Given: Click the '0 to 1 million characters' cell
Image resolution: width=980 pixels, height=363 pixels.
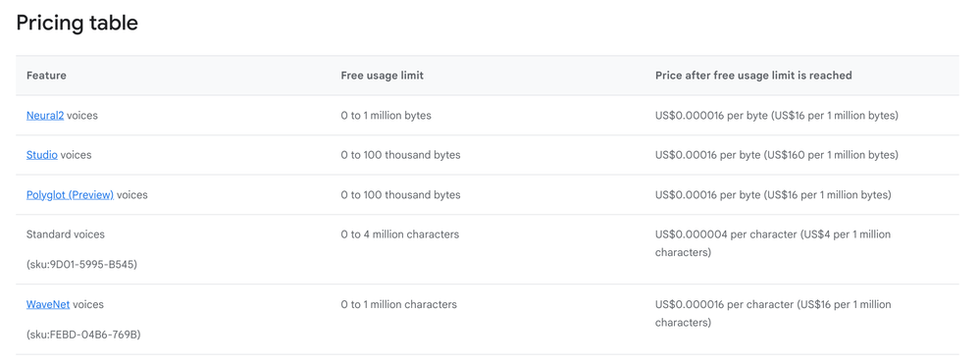Looking at the screenshot, I should point(398,305).
